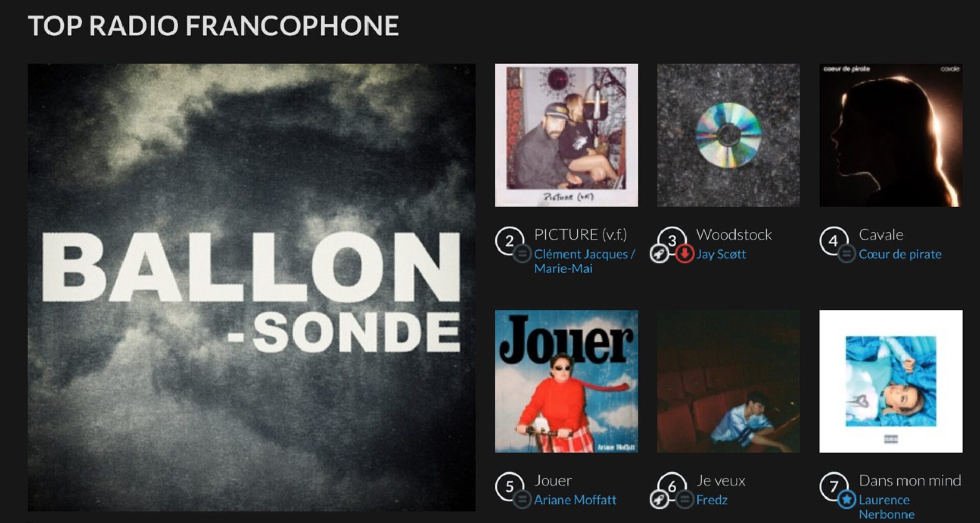
Task: Open the Clément Jacques / Marie-Mai artist link
Action: click(584, 261)
